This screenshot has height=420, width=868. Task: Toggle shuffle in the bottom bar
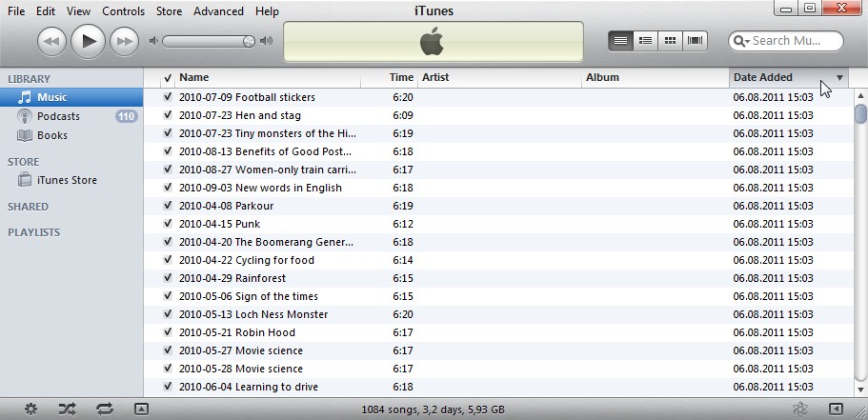(x=67, y=410)
